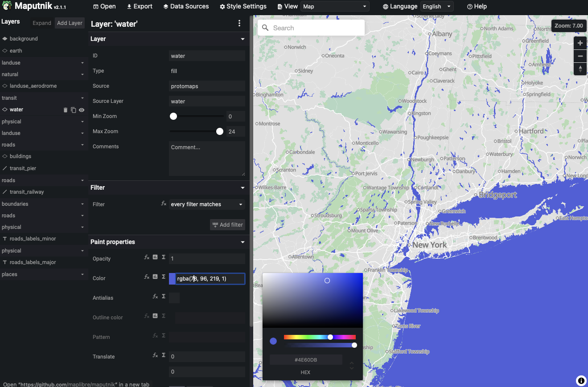Export the current style

pyautogui.click(x=140, y=6)
